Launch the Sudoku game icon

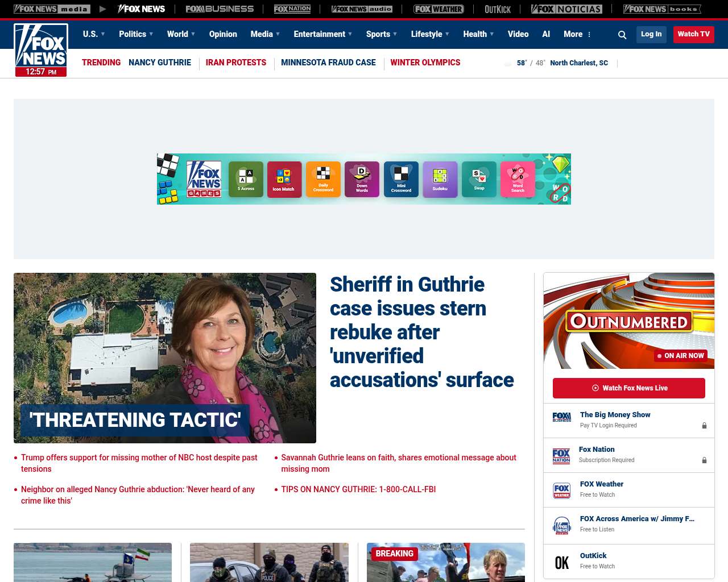pyautogui.click(x=440, y=179)
